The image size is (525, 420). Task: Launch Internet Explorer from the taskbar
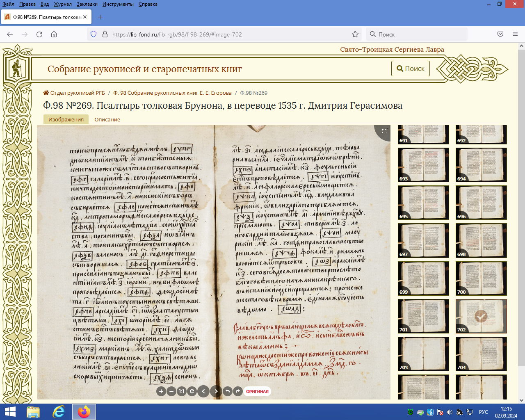pyautogui.click(x=59, y=412)
